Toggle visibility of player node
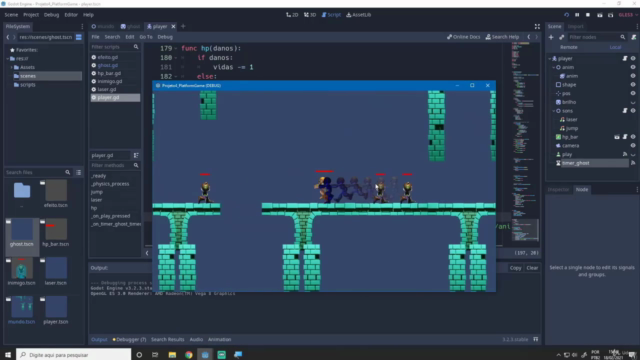 633,58
